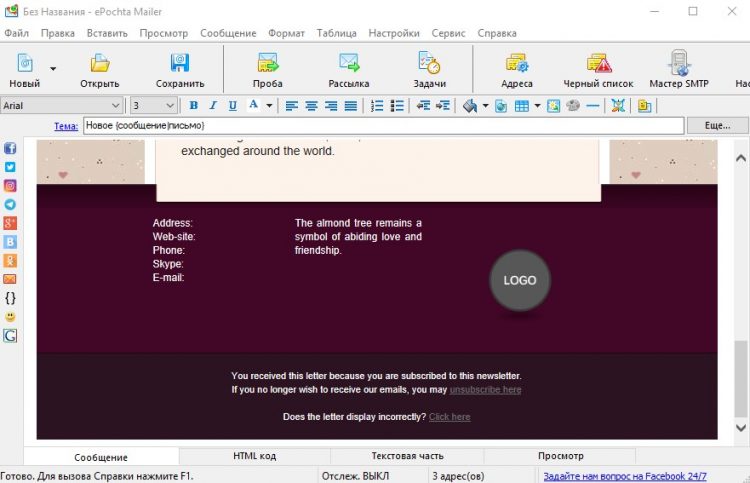
Task: Click the last yellow formatting-bar icon
Action: click(644, 106)
